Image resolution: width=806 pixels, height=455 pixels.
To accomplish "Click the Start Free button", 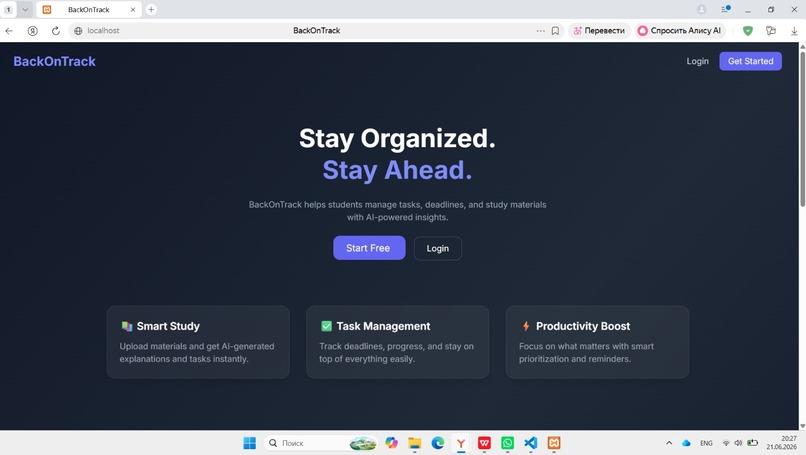I will click(369, 248).
